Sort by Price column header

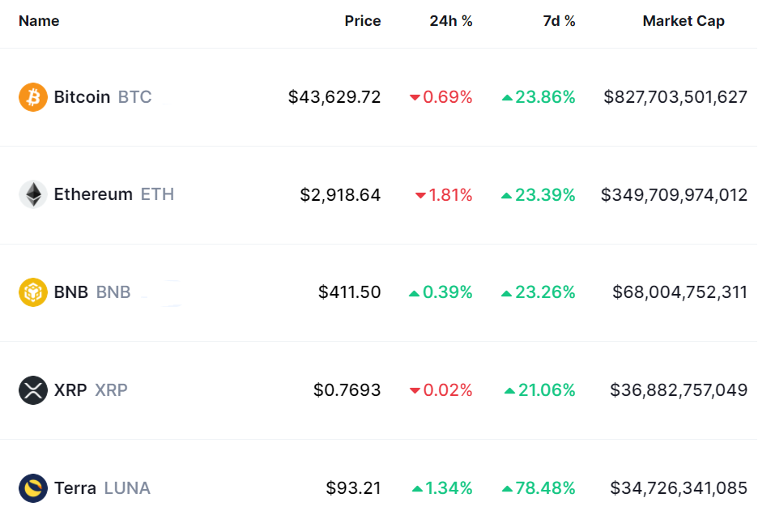click(362, 21)
